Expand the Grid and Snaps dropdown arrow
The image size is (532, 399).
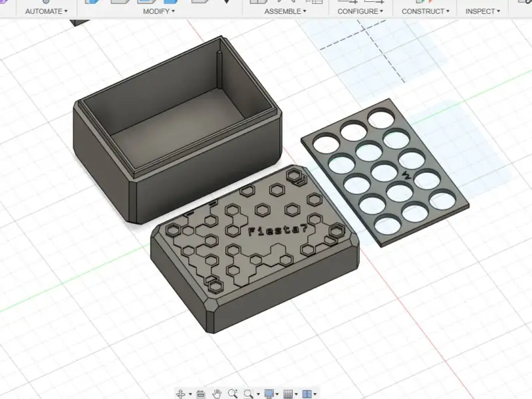point(296,394)
